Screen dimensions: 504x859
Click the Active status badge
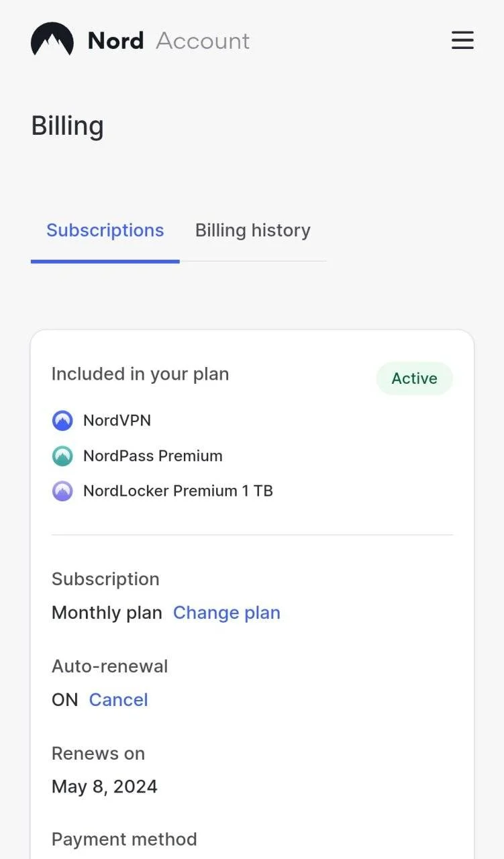tap(415, 378)
